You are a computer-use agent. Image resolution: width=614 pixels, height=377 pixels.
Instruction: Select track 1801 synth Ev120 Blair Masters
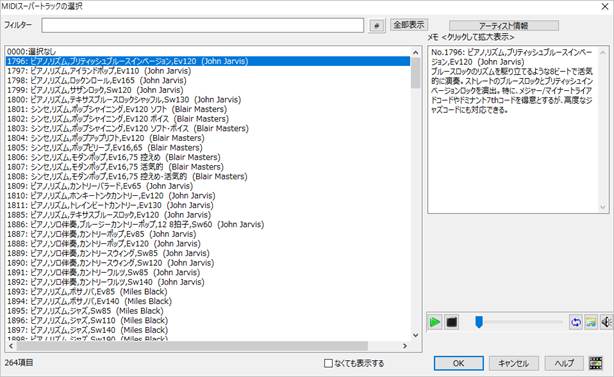click(x=208, y=109)
